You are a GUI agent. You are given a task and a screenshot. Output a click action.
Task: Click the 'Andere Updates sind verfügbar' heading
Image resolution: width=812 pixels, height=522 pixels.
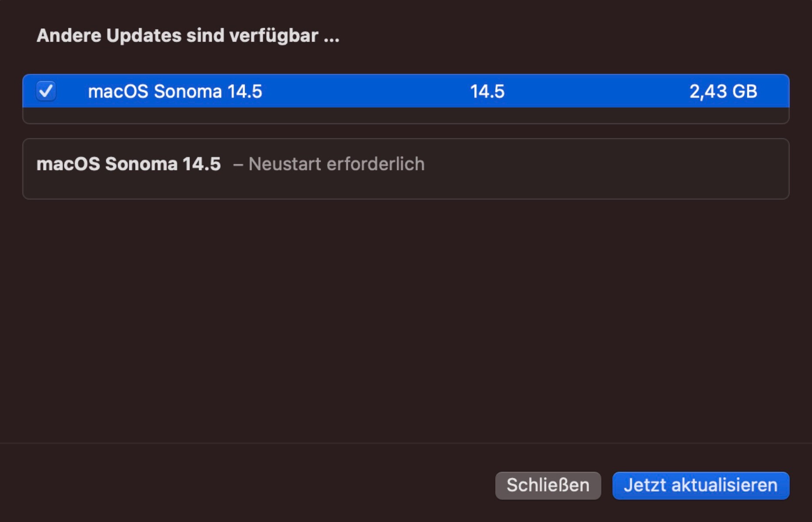[188, 35]
